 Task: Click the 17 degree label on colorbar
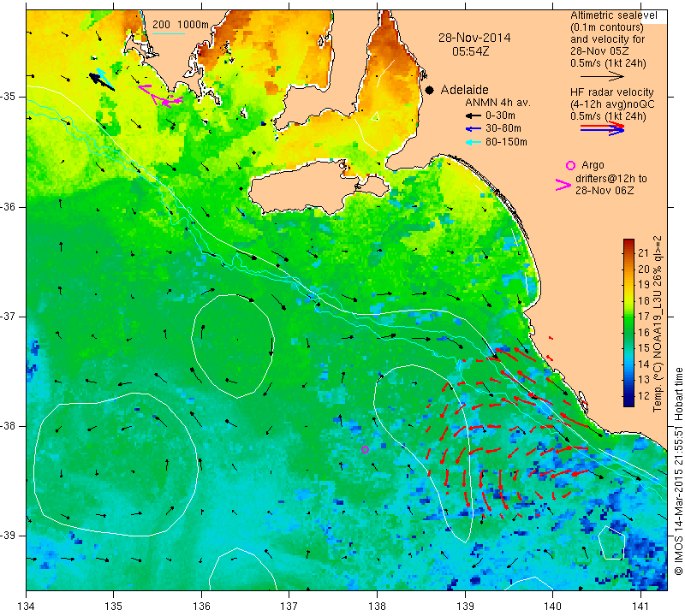click(x=644, y=317)
